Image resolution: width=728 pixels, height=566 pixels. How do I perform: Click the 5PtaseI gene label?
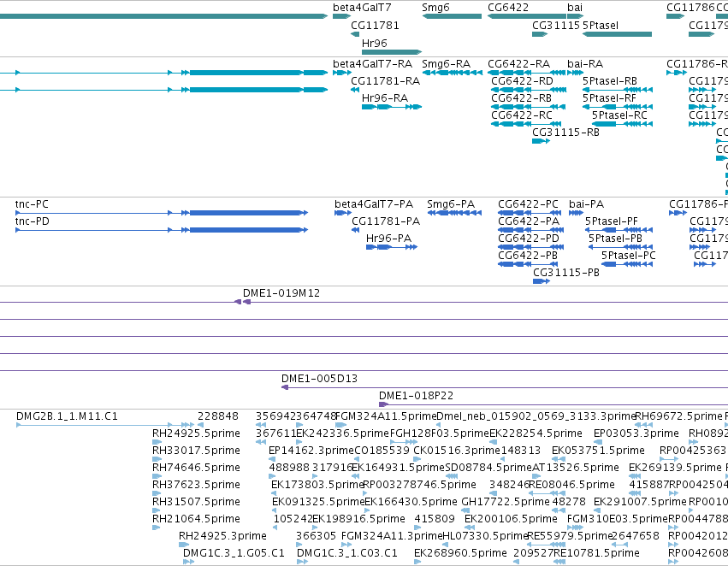[x=601, y=25]
